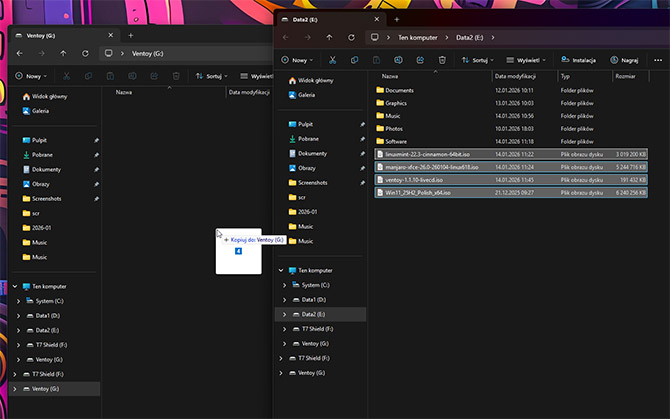This screenshot has height=419, width=670.
Task: Open Pobrane in Data2 window sidebar
Action: [303, 139]
